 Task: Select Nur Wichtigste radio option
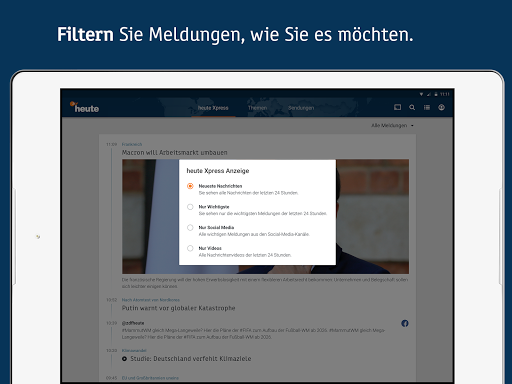coord(190,207)
